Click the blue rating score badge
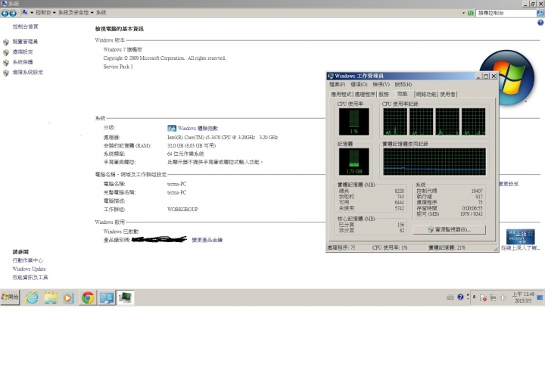Screen dimensions: 545x392 coord(172,128)
